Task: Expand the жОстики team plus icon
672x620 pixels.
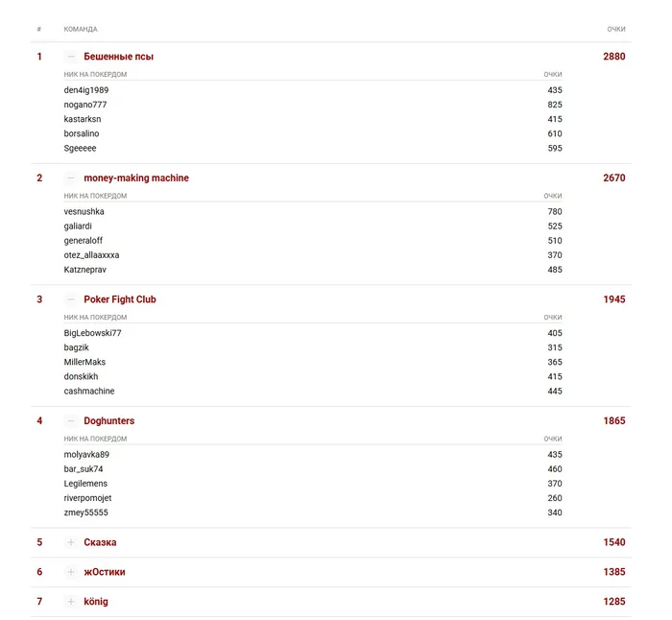Action: 71,572
